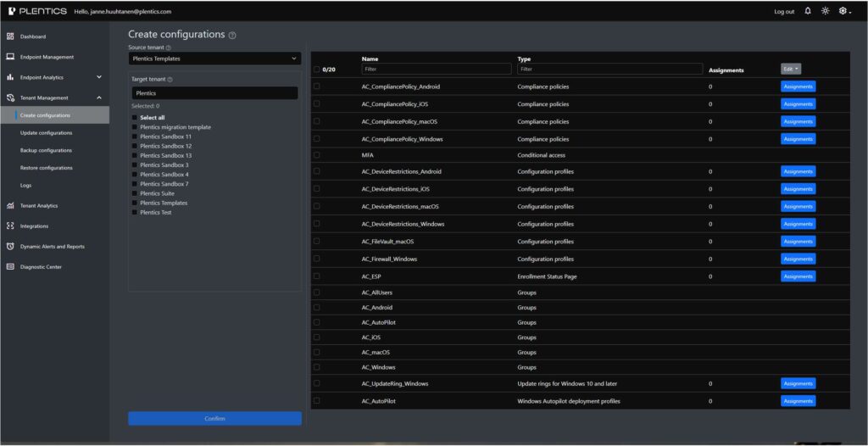Viewport: 868px width, 446px height.
Task: Focus the Name filter field
Action: coord(437,70)
